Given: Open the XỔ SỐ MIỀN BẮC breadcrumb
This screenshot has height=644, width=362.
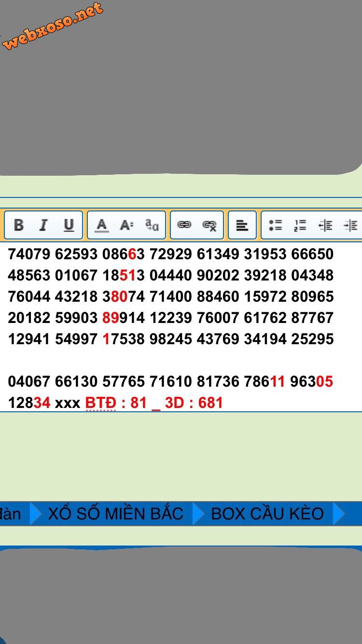Looking at the screenshot, I should point(115,513).
